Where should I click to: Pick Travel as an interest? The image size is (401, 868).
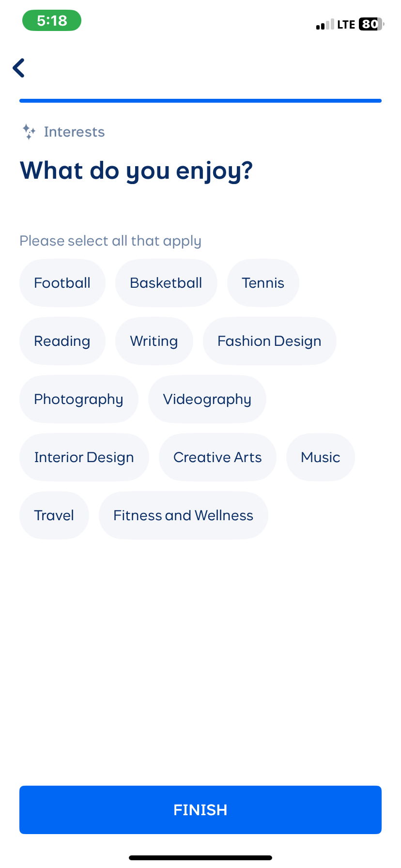(x=54, y=515)
